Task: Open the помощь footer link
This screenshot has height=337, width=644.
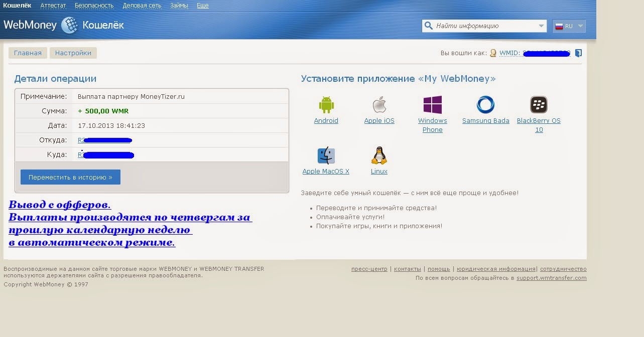Action: tap(439, 269)
